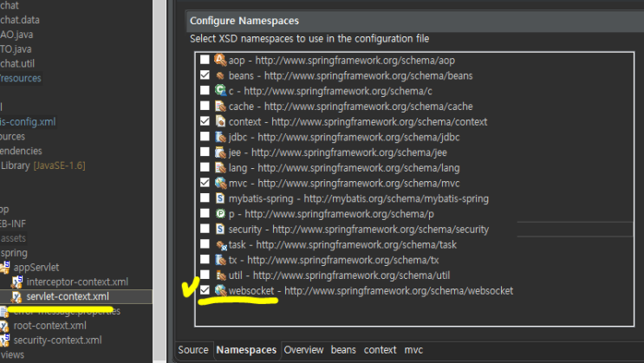Image resolution: width=644 pixels, height=363 pixels.
Task: Switch to the context editor tab
Action: 380,350
